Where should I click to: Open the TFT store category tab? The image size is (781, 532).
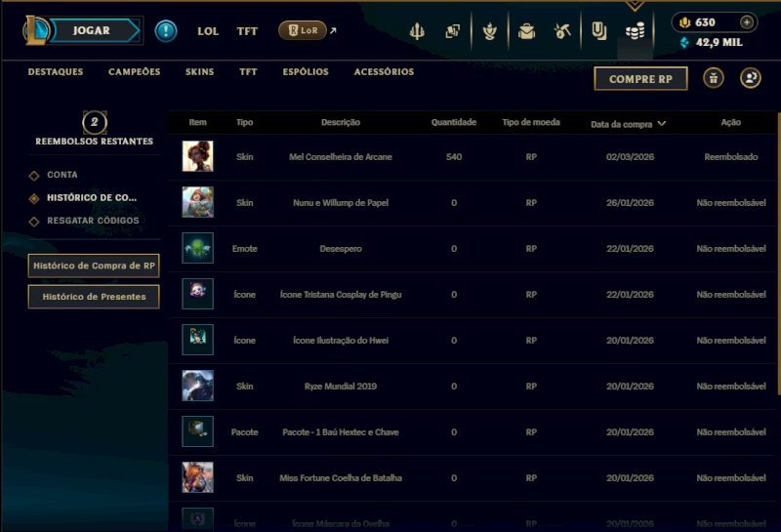coord(248,71)
